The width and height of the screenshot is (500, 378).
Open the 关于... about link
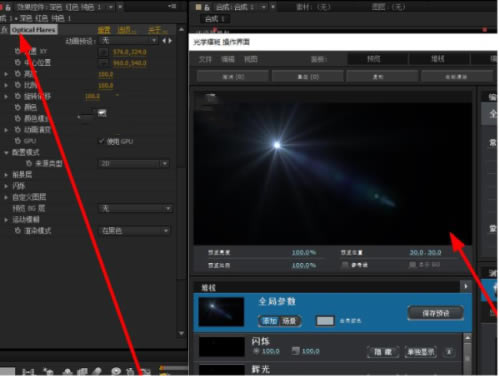point(157,30)
